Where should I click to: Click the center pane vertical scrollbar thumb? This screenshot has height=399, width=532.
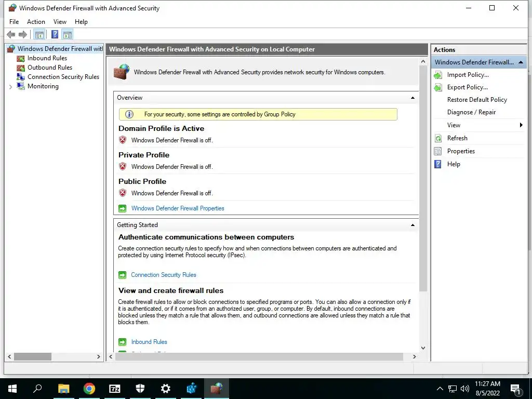pyautogui.click(x=423, y=178)
